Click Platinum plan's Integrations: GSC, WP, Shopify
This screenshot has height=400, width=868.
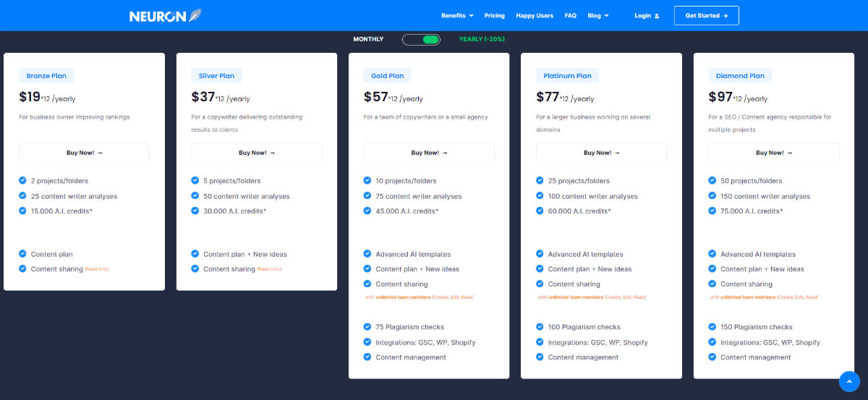point(598,343)
